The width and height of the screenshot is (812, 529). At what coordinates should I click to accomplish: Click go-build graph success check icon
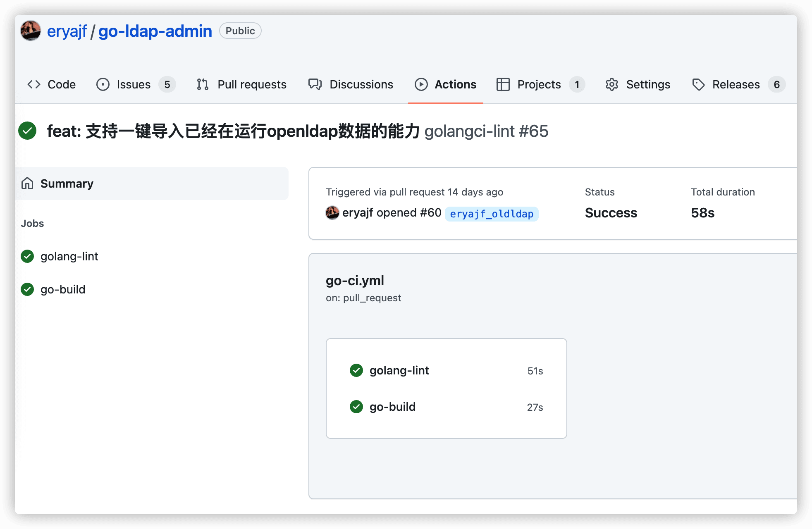356,407
